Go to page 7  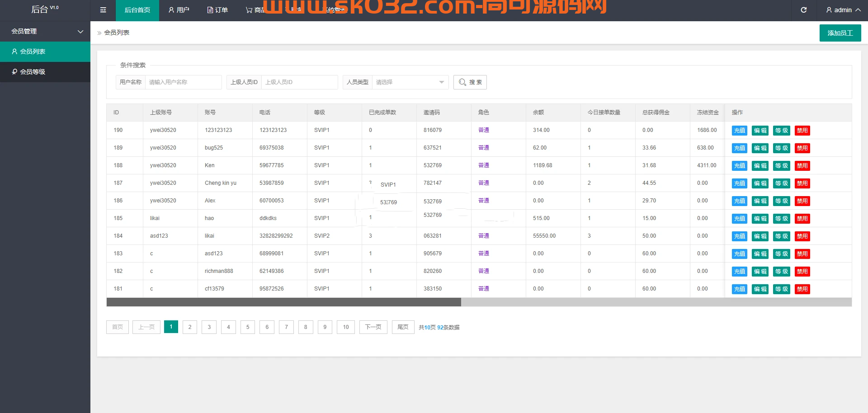[287, 327]
